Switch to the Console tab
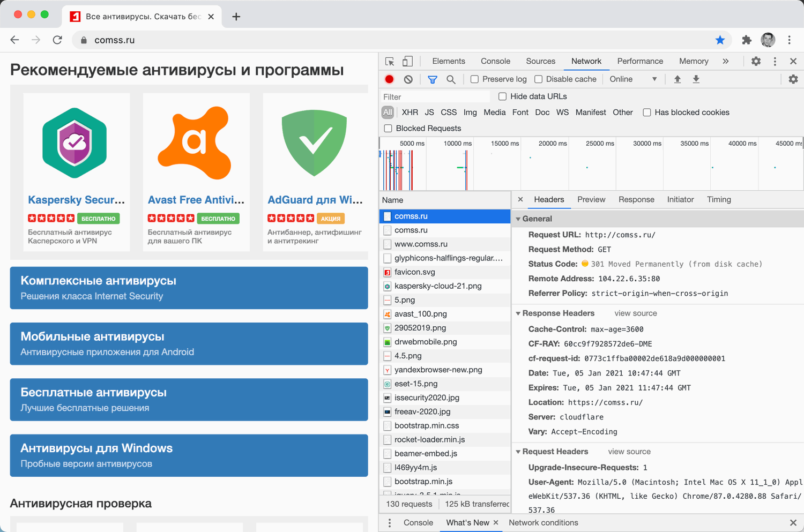This screenshot has height=532, width=804. pos(496,61)
